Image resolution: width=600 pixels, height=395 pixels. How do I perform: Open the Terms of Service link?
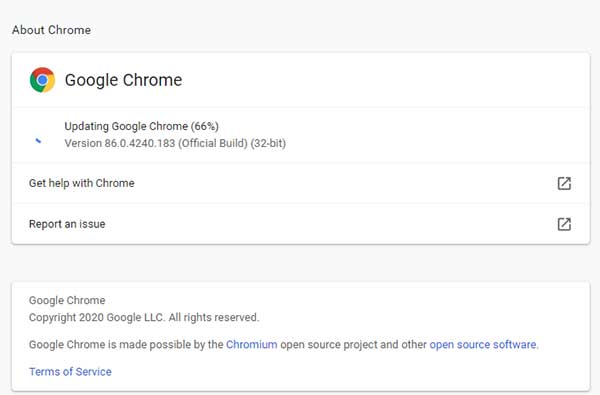[x=70, y=372]
